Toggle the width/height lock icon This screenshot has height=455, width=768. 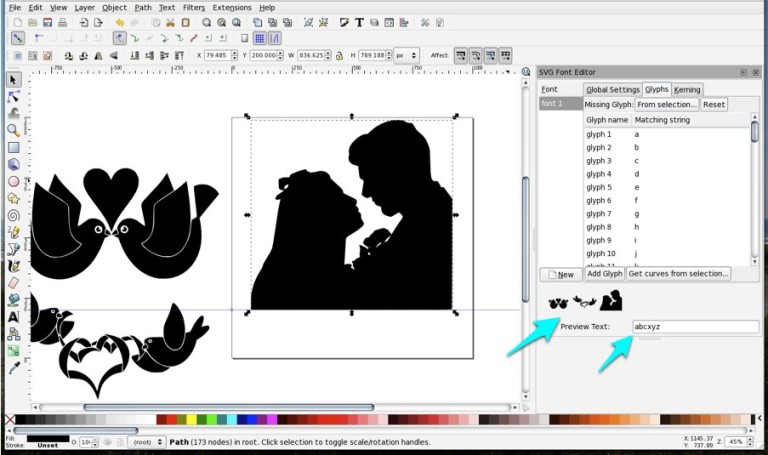(x=339, y=55)
